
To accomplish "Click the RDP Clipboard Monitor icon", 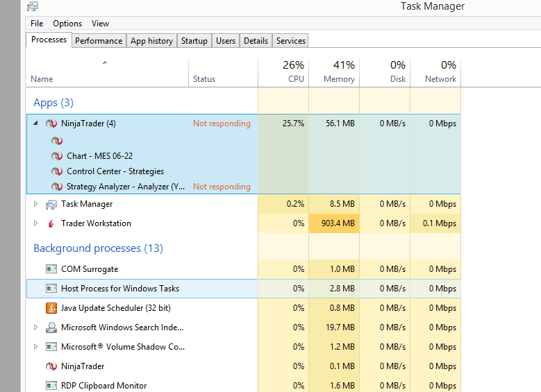I will pos(51,386).
